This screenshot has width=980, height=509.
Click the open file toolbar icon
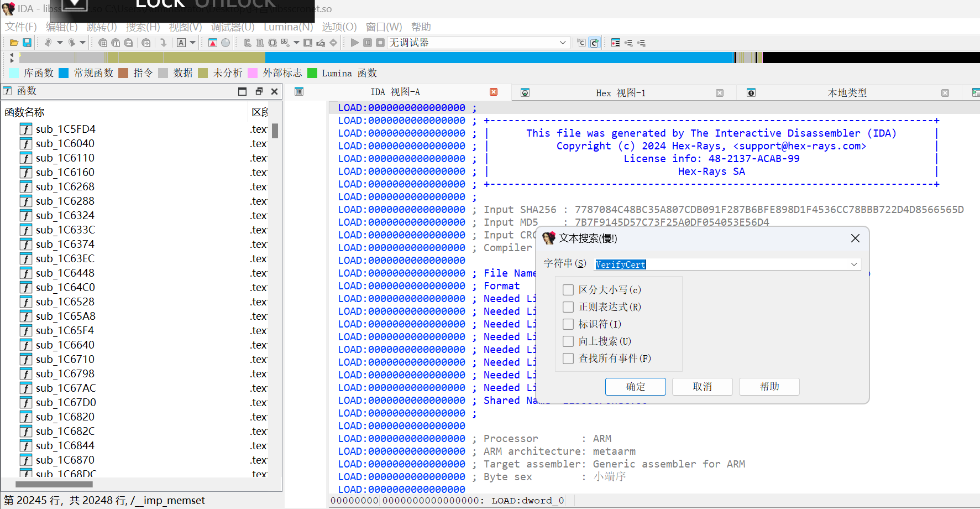pyautogui.click(x=14, y=43)
